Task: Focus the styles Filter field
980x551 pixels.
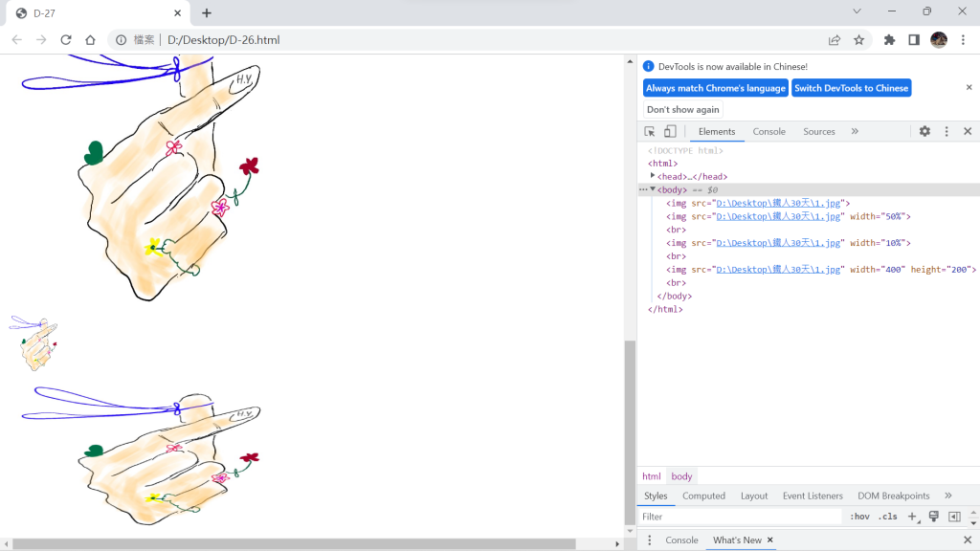Action: tap(741, 517)
